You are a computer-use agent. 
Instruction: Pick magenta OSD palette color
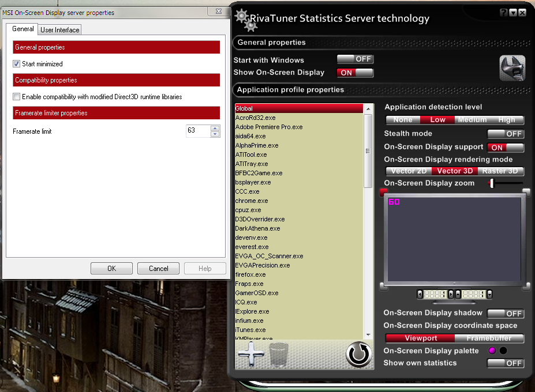pos(492,350)
